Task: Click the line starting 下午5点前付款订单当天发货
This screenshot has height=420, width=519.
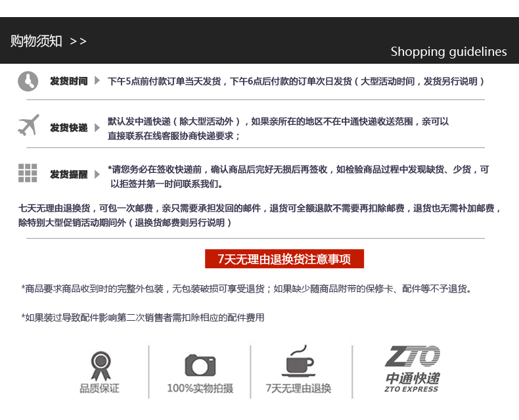Action: [296, 81]
